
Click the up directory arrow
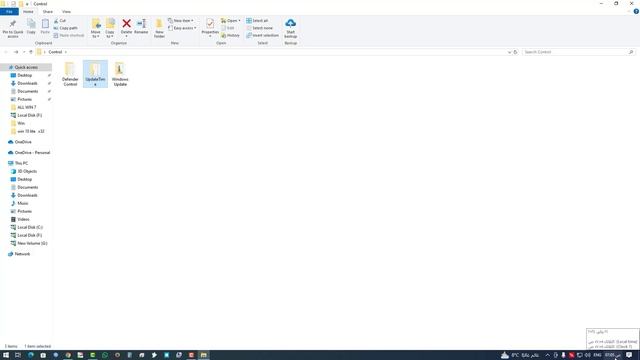[31, 52]
